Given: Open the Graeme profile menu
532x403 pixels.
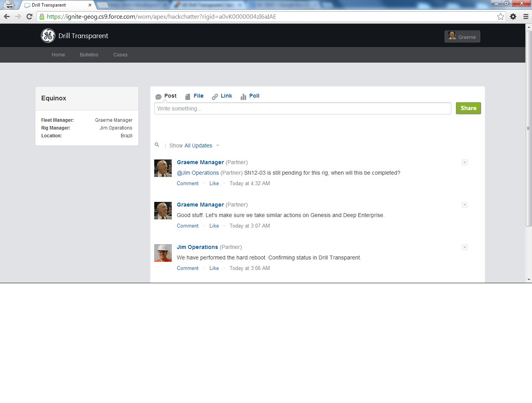Looking at the screenshot, I should pos(462,36).
